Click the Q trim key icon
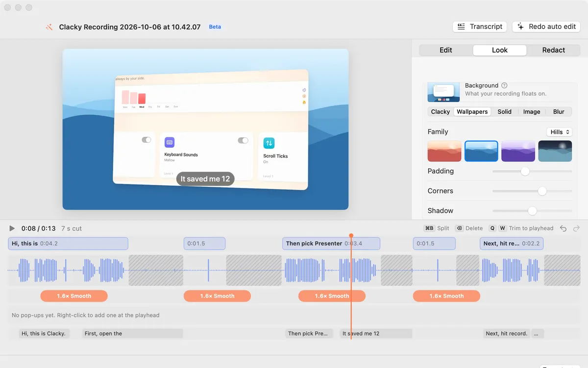 click(x=492, y=228)
